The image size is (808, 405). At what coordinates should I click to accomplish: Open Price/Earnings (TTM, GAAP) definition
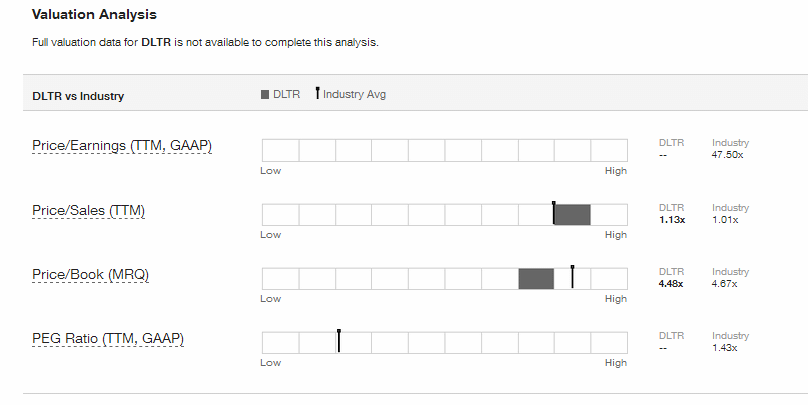point(122,146)
